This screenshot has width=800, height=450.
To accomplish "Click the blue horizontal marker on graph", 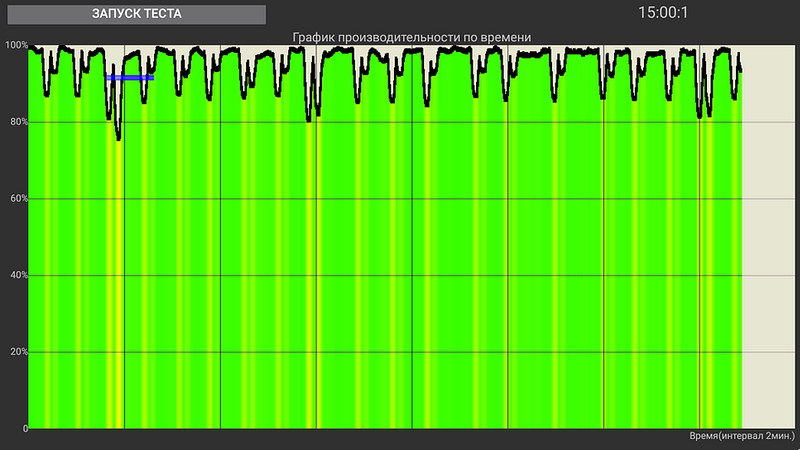I will [x=130, y=78].
